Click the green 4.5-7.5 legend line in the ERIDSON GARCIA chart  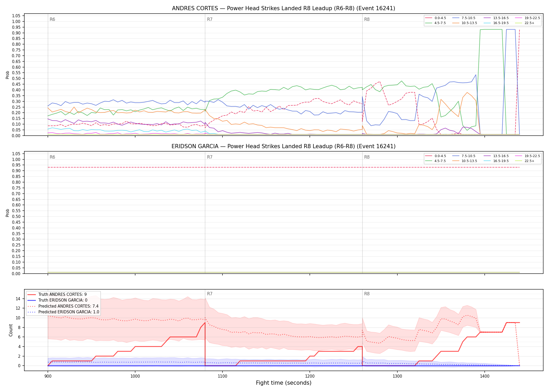click(429, 161)
